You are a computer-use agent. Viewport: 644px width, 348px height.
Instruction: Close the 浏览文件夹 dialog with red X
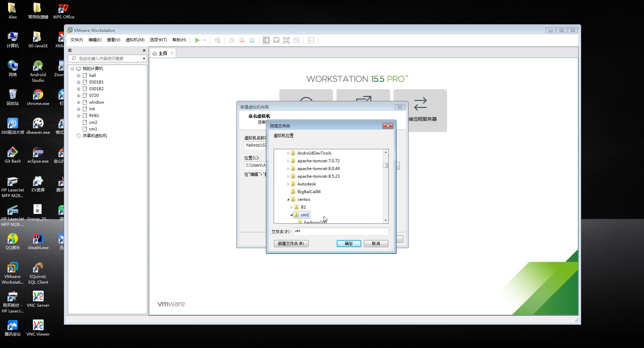(x=388, y=126)
